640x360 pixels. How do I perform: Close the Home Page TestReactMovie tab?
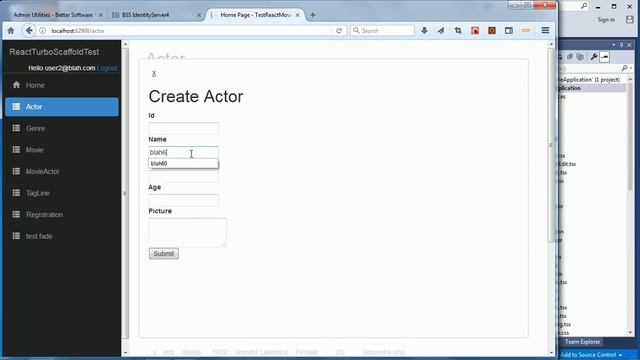[x=298, y=15]
